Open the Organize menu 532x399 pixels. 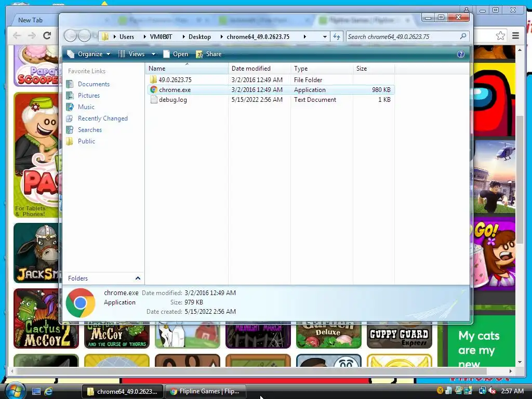[88, 54]
